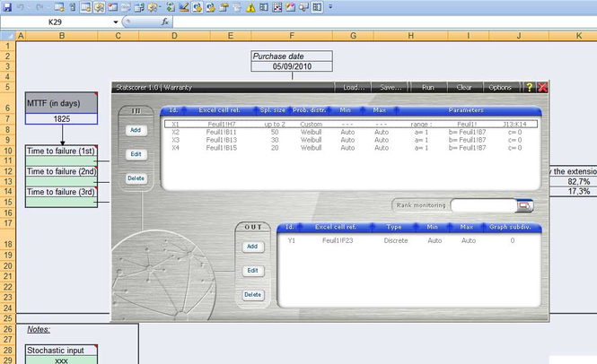Screen dimensions: 597x364
Task: Select column B header
Action: pyautogui.click(x=62, y=36)
